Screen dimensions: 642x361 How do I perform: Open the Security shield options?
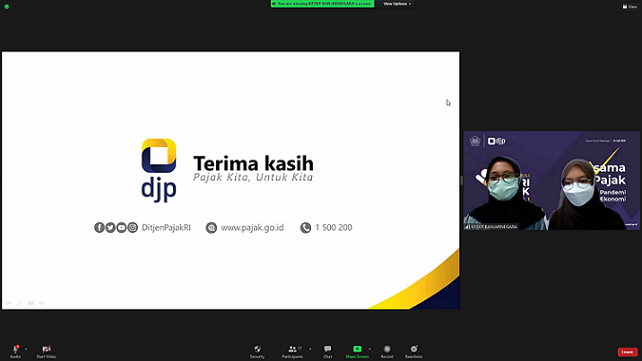pyautogui.click(x=257, y=349)
